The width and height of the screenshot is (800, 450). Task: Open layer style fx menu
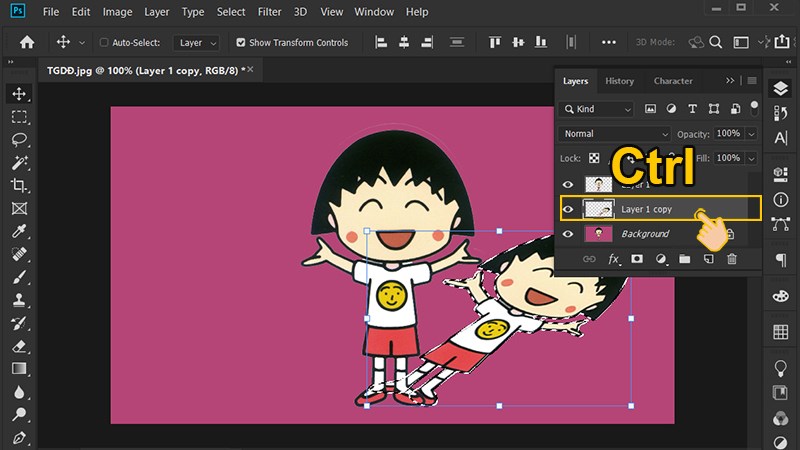(614, 259)
